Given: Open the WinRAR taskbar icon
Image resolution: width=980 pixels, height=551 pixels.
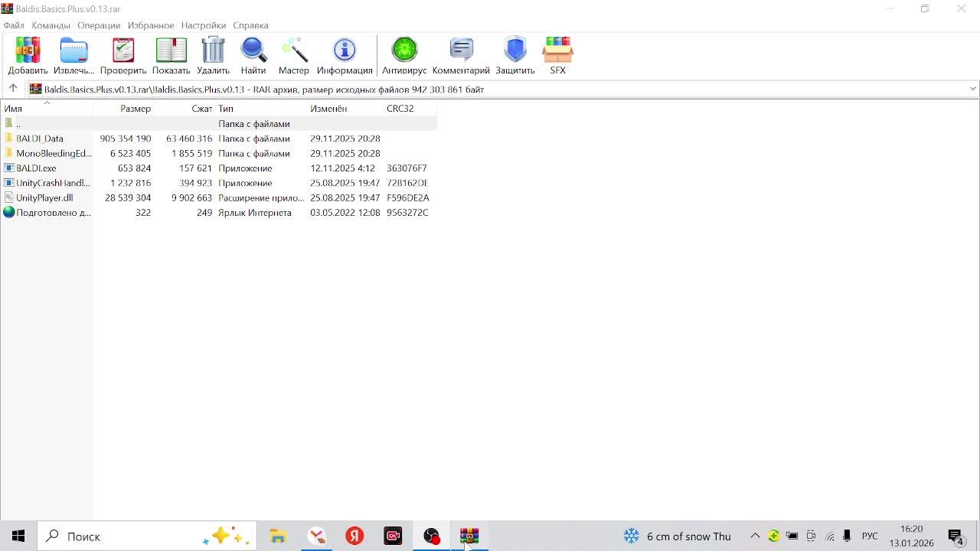Looking at the screenshot, I should (469, 536).
